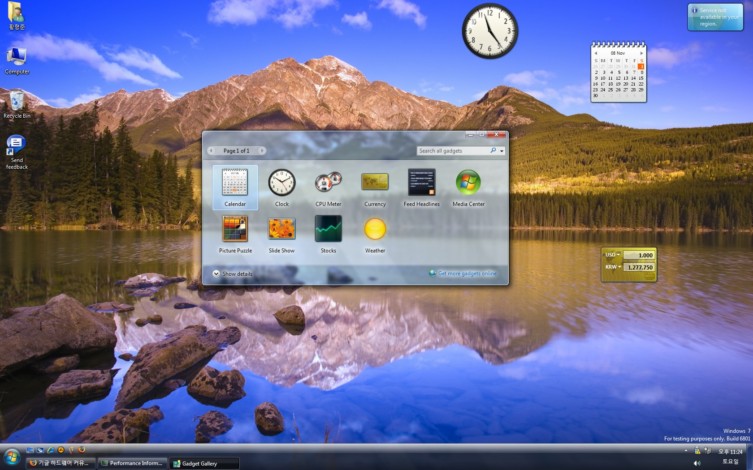
Task: Click Page 1 of 1 label
Action: click(236, 150)
